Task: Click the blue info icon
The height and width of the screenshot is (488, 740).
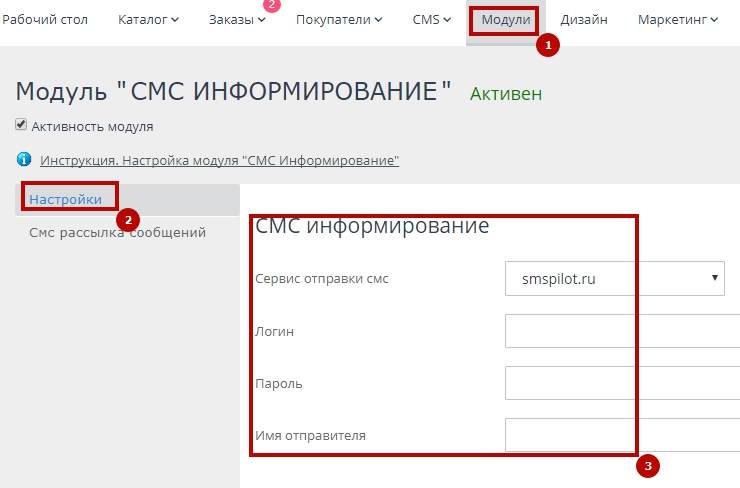Action: coord(24,160)
